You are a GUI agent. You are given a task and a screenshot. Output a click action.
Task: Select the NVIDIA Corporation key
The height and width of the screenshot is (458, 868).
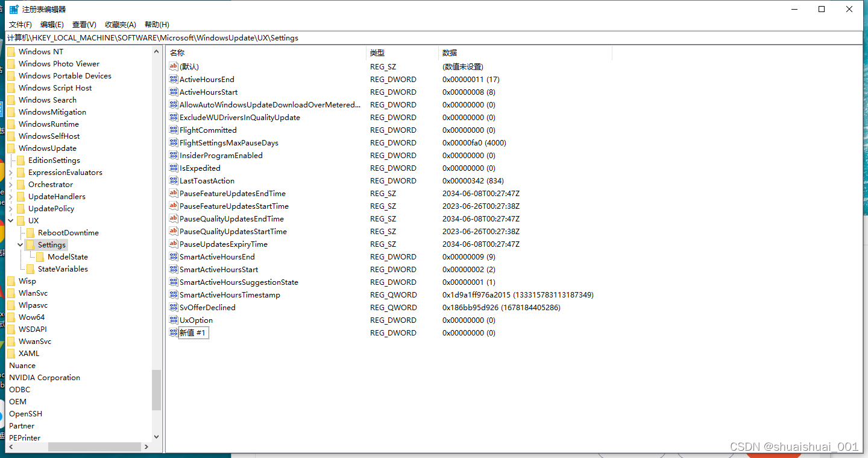(45, 377)
